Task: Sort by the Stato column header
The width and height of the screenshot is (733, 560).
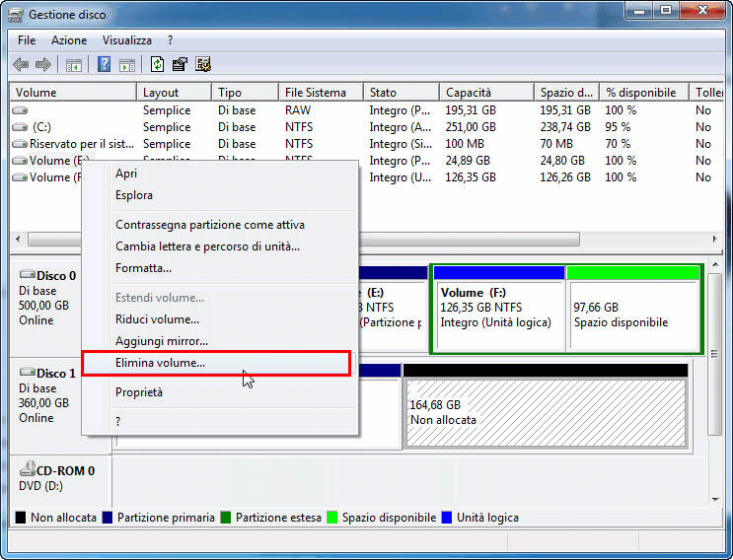Action: tap(403, 93)
